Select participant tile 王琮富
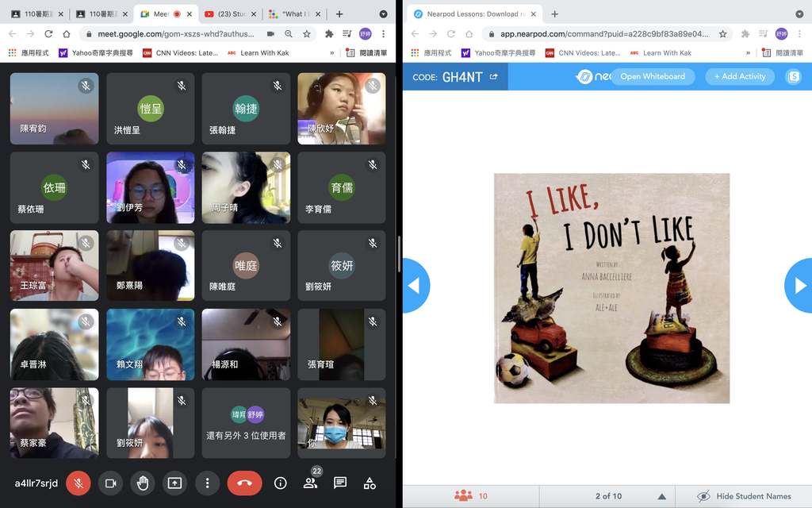 click(55, 265)
